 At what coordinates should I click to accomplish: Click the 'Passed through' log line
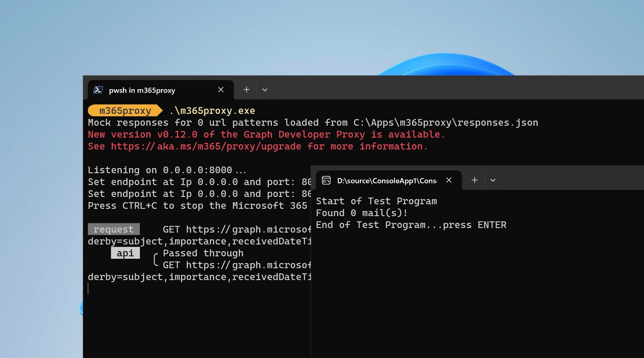click(203, 253)
